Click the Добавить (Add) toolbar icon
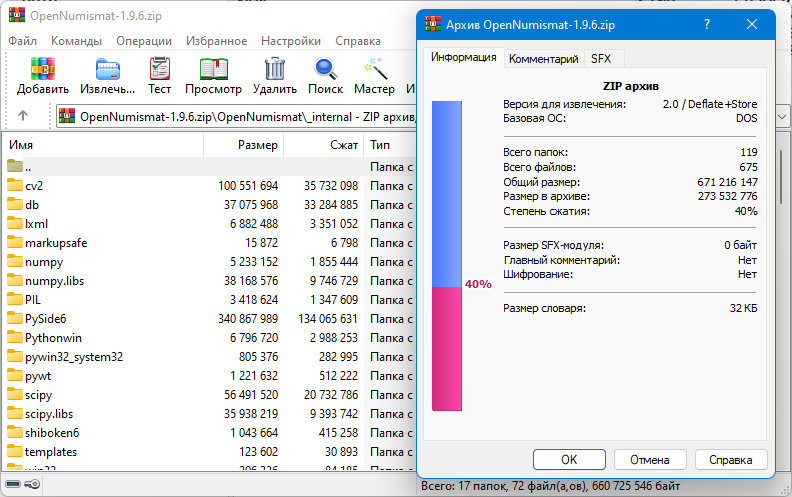Screen dimensions: 792x497 coord(42,68)
